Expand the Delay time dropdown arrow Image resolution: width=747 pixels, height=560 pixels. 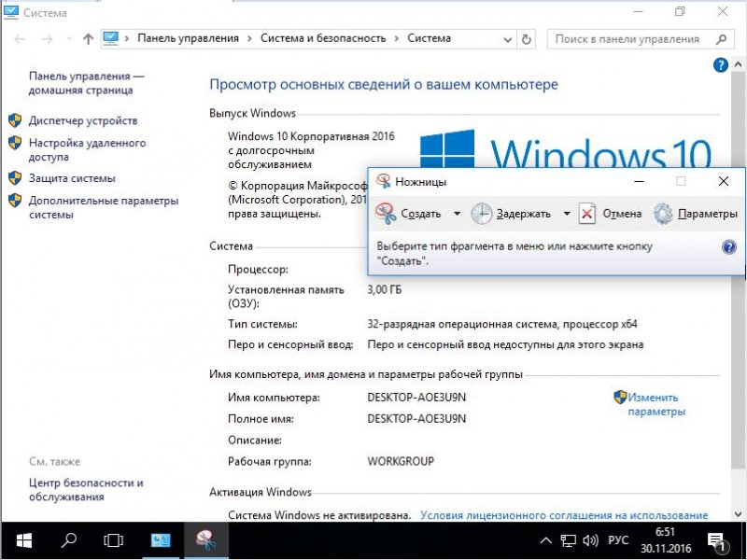pyautogui.click(x=567, y=214)
